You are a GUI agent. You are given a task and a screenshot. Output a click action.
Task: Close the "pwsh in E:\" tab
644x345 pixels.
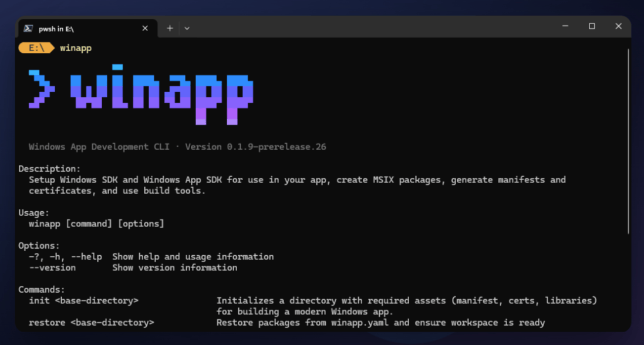144,28
